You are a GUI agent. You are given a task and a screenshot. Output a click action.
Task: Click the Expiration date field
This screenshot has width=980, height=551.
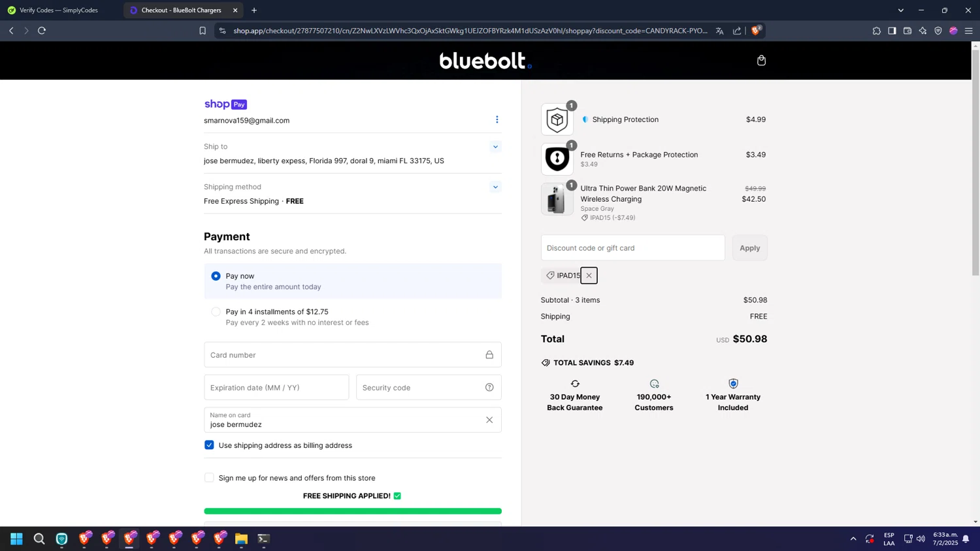pos(276,387)
